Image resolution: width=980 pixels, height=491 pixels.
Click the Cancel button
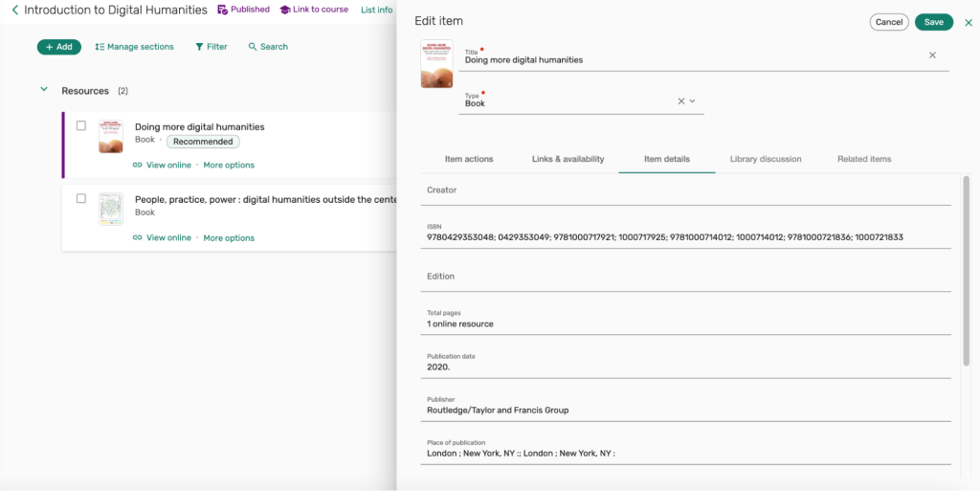point(888,22)
